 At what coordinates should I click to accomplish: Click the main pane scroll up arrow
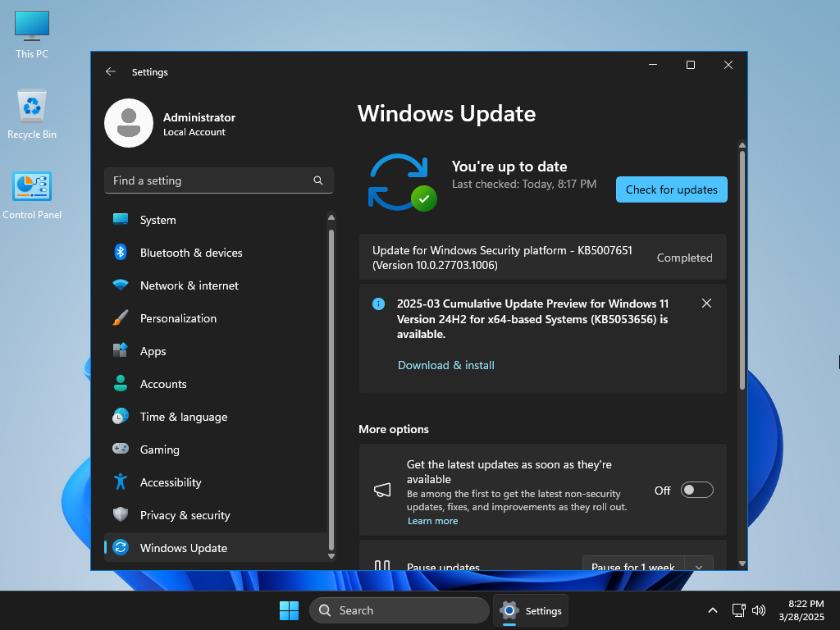(742, 145)
